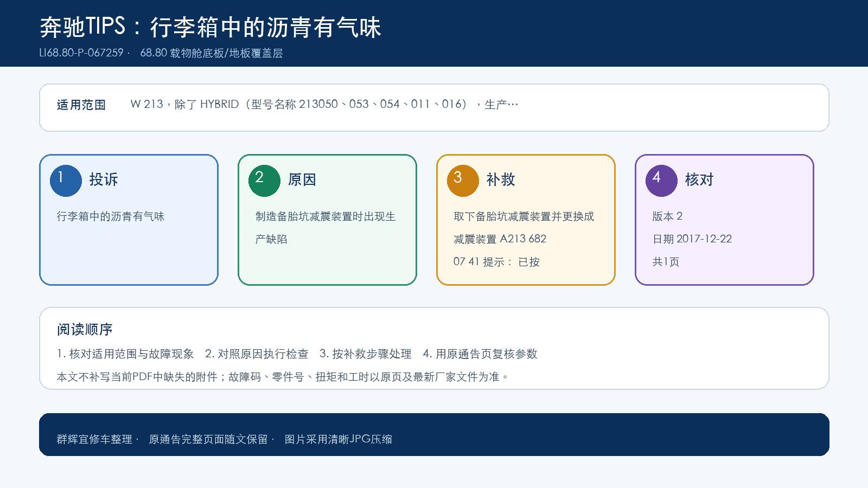
Task: Click complaint text 行李箱中的沥青有气味 in card 1
Action: pos(111,216)
